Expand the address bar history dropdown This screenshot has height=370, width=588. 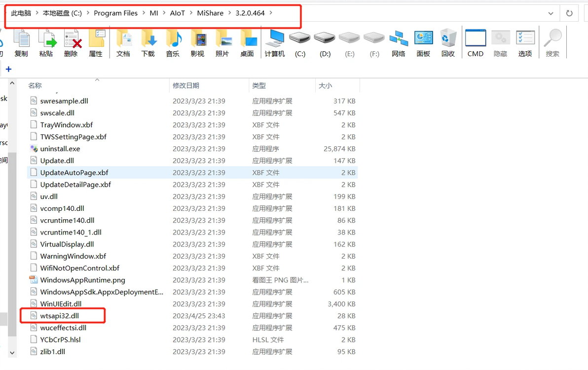(551, 13)
